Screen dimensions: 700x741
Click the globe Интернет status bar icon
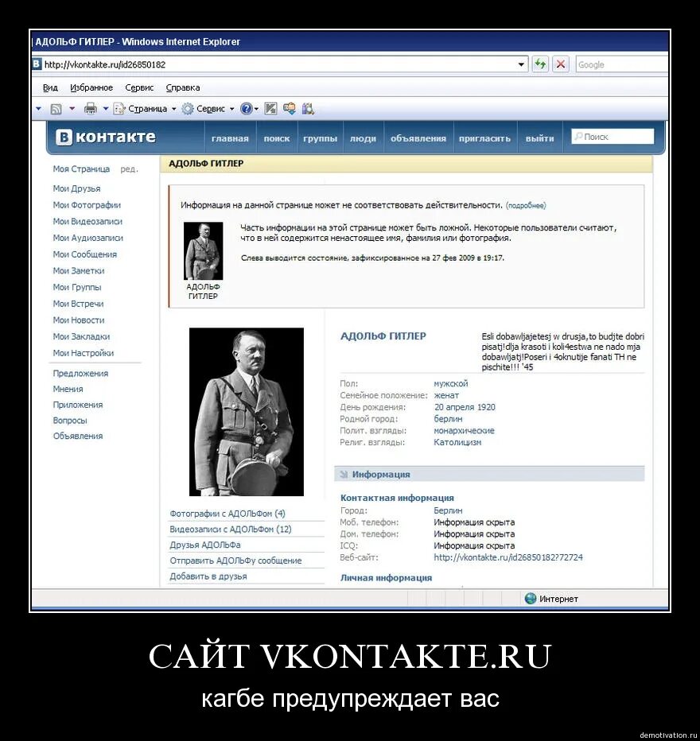(531, 598)
